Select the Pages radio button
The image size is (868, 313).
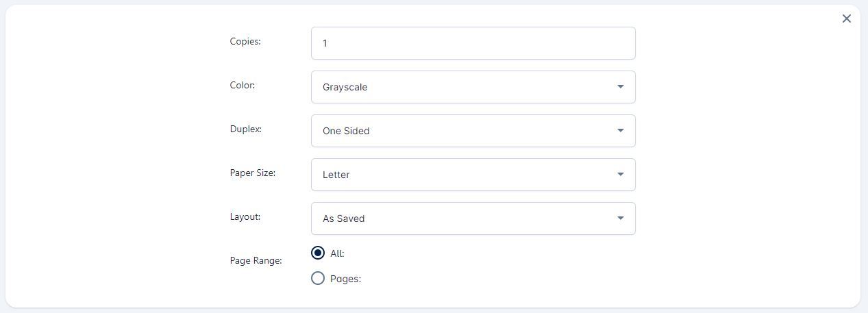pos(318,278)
